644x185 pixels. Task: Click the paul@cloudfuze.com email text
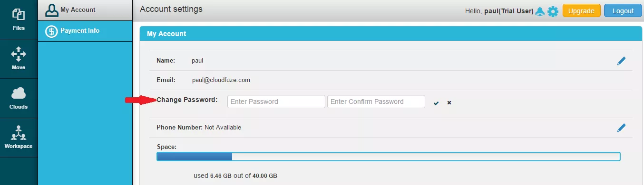coord(221,80)
